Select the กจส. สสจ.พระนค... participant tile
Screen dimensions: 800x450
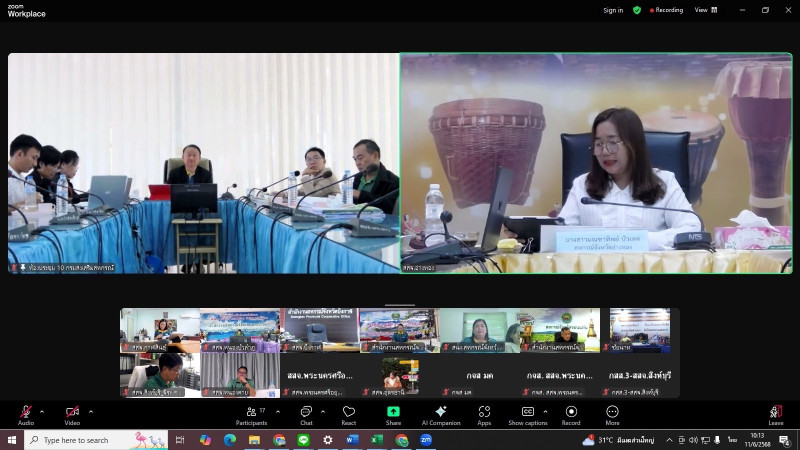coord(560,376)
